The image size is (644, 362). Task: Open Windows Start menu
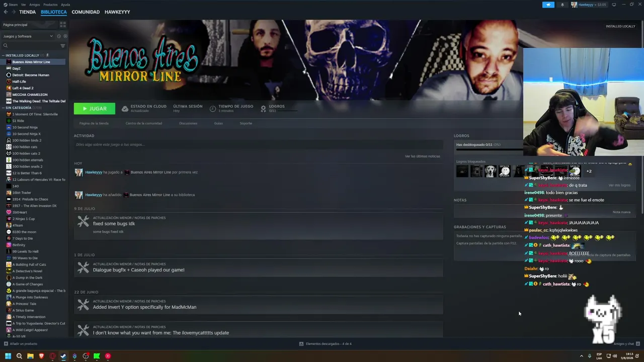(8, 356)
